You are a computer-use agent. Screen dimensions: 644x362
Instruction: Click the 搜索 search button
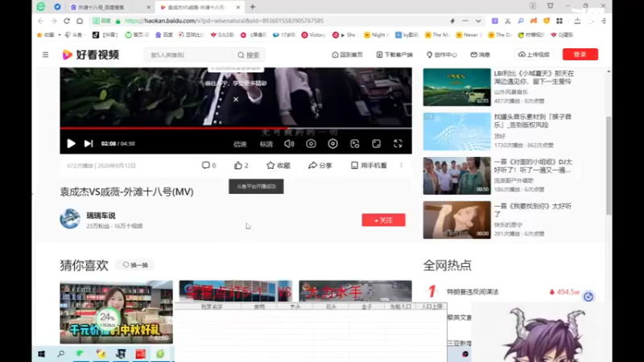click(249, 55)
